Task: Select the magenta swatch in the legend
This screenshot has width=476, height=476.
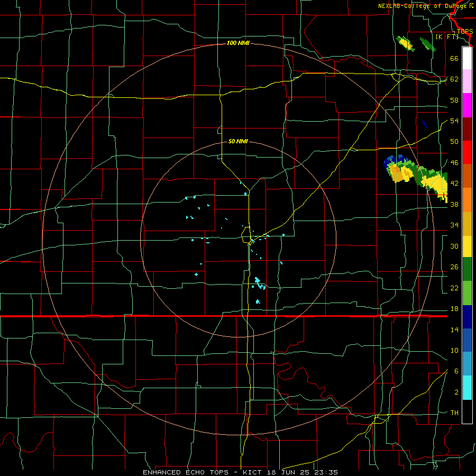Action: [467, 105]
